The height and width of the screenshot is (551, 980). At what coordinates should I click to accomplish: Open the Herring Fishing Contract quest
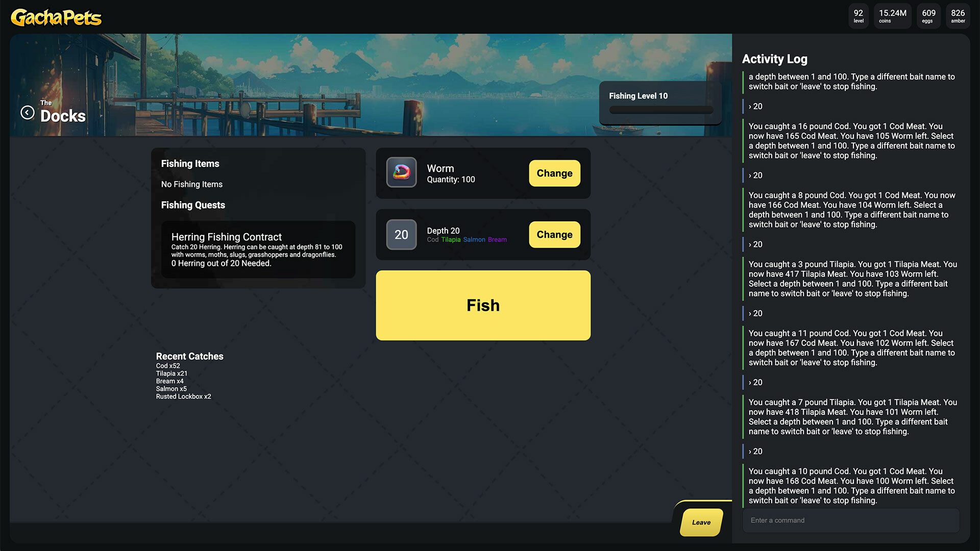click(x=258, y=249)
